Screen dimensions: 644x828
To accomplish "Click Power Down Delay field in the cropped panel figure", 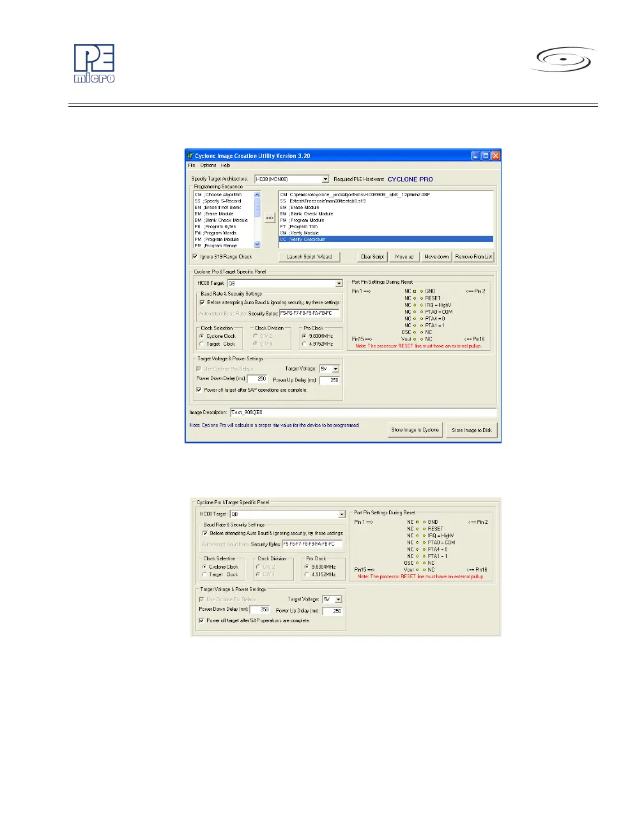I will click(x=260, y=609).
